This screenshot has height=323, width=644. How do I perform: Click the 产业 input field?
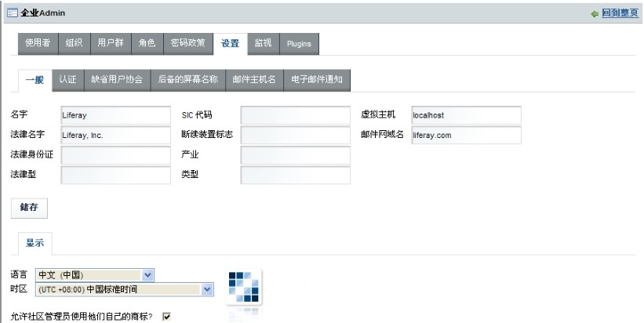coord(295,155)
